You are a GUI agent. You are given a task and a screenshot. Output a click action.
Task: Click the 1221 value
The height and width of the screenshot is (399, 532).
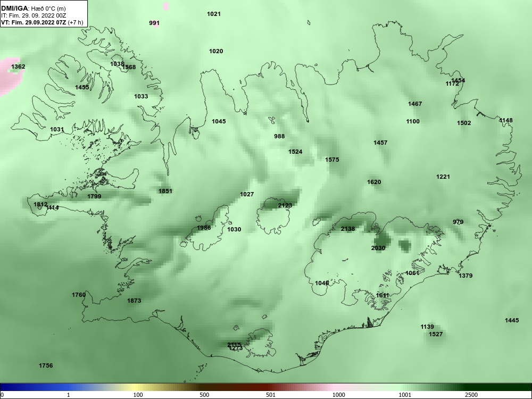443,177
